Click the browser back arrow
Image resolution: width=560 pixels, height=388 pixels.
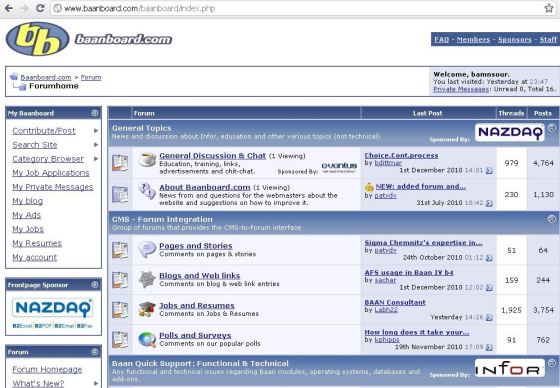[9, 8]
